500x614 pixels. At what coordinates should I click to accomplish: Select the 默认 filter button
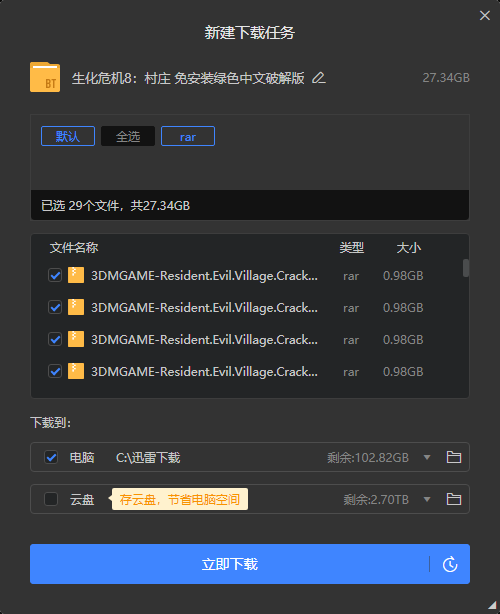coord(68,136)
